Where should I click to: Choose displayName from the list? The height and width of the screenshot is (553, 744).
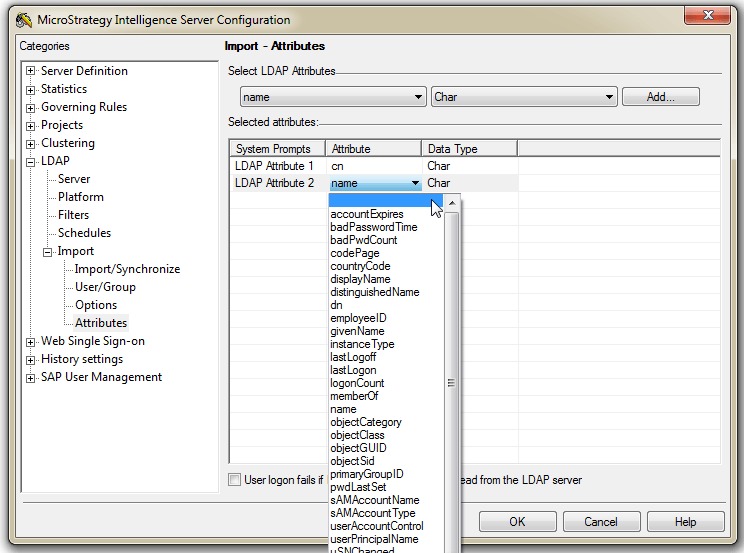pos(361,279)
